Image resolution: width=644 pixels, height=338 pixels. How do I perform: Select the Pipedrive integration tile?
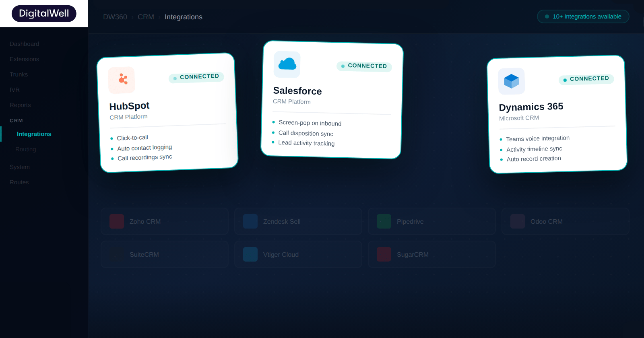click(x=432, y=221)
